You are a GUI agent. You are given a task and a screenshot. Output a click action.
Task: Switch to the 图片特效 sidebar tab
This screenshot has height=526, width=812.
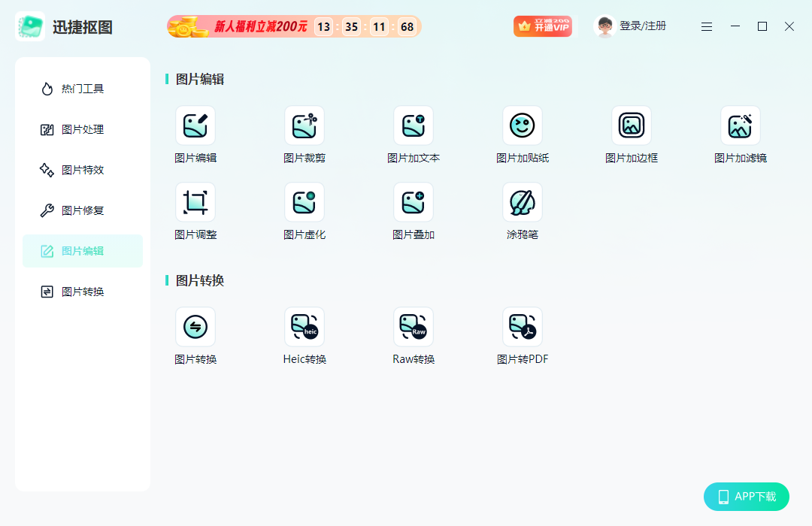click(83, 170)
